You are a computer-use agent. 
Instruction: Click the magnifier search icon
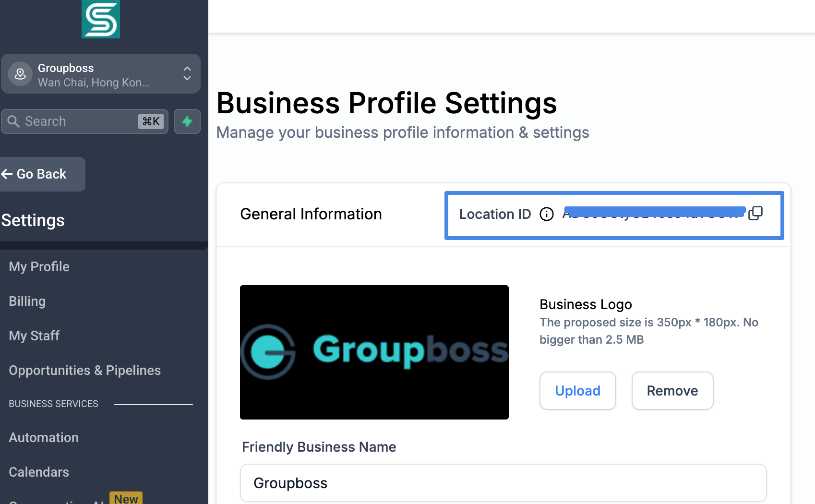click(13, 121)
